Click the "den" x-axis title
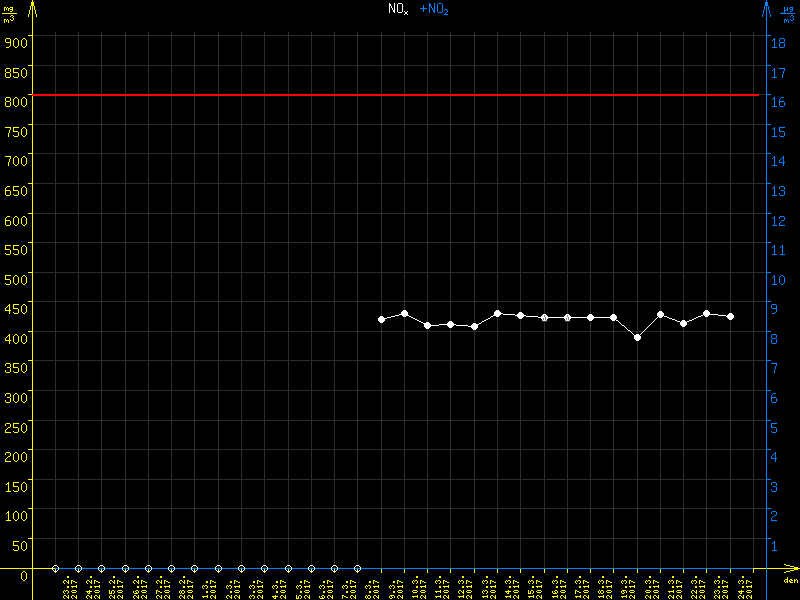This screenshot has width=800, height=600. (x=789, y=581)
